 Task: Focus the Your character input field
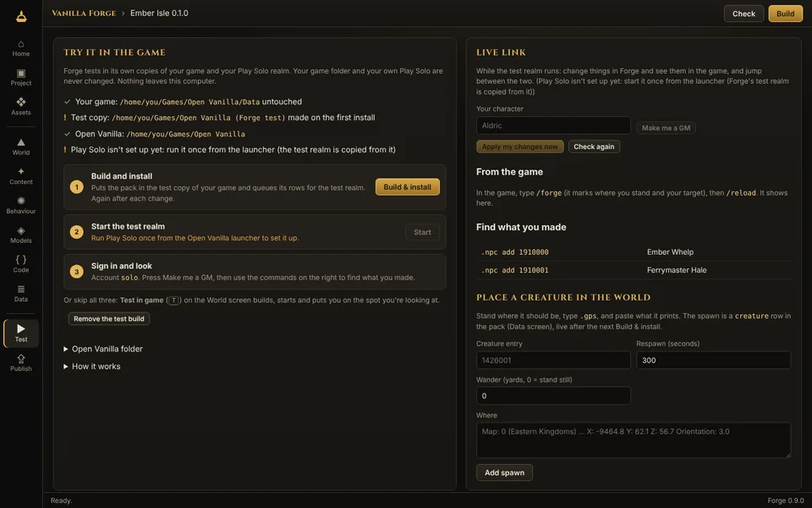pyautogui.click(x=553, y=125)
